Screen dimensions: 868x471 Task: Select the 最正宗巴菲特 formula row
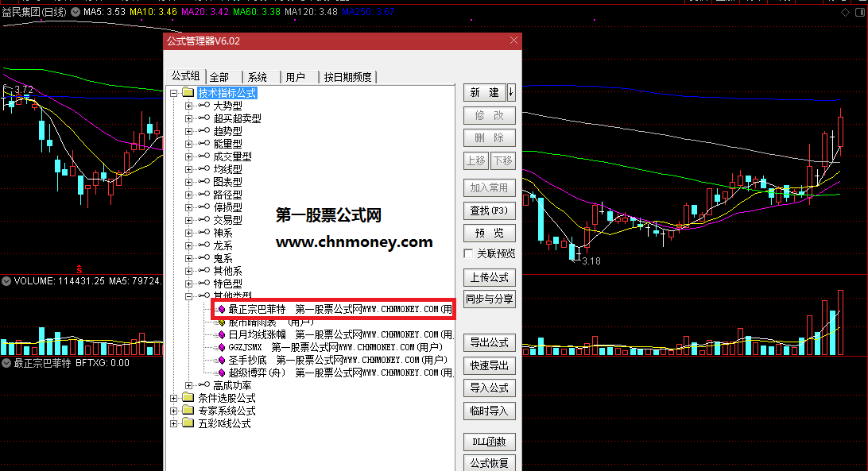coord(340,310)
